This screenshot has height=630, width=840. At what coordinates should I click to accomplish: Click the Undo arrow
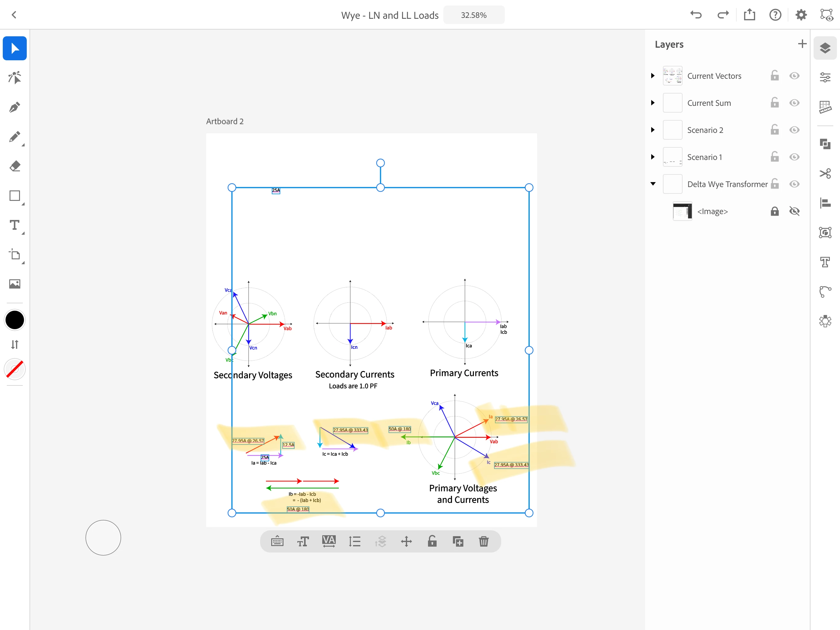[696, 15]
